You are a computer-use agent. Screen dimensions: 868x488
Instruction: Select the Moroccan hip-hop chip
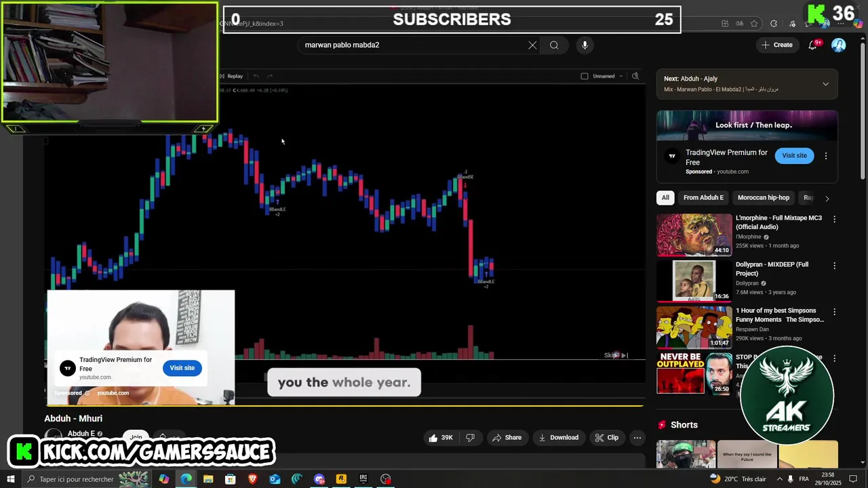click(764, 198)
